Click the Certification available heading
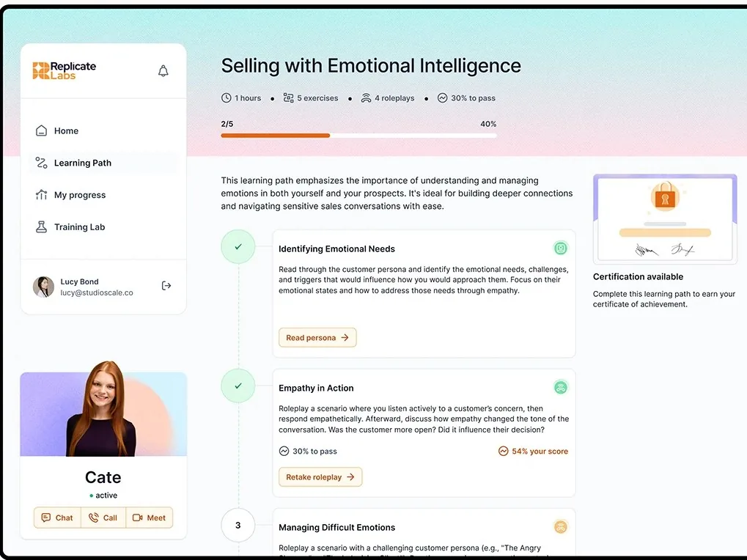Viewport: 747px width, 560px height. [638, 276]
